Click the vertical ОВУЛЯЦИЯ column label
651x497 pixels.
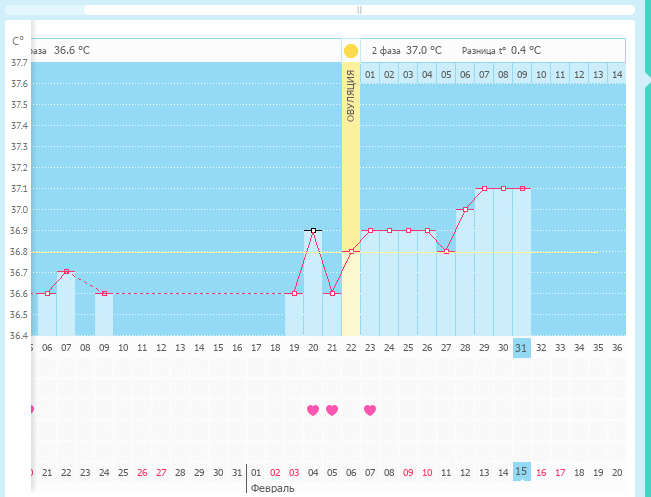click(x=351, y=97)
